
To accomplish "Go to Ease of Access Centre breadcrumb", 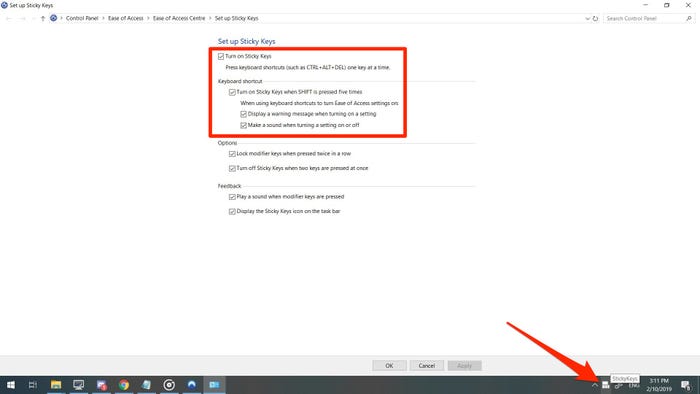I will click(179, 18).
